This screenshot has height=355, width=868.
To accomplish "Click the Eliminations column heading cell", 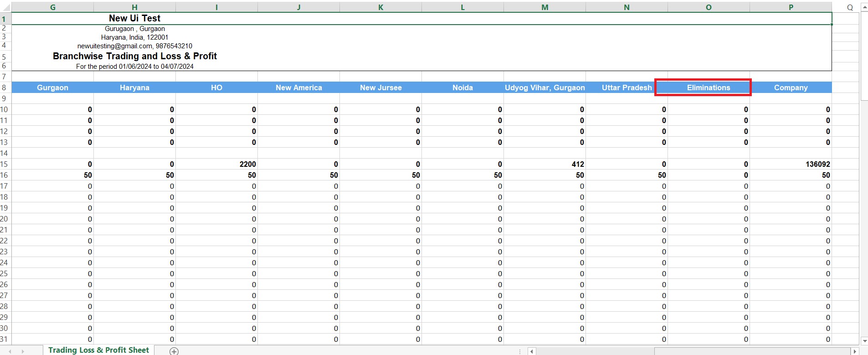I will point(709,87).
